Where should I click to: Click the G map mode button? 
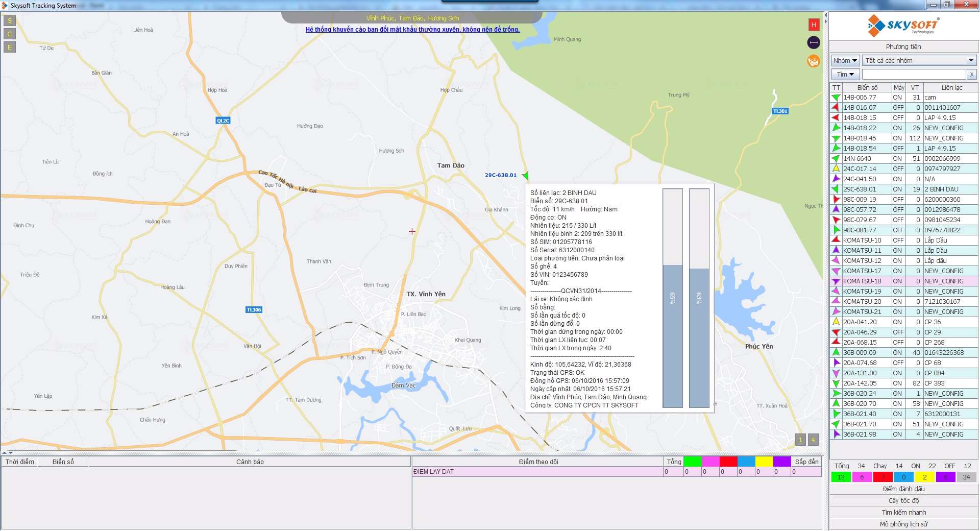tap(10, 34)
